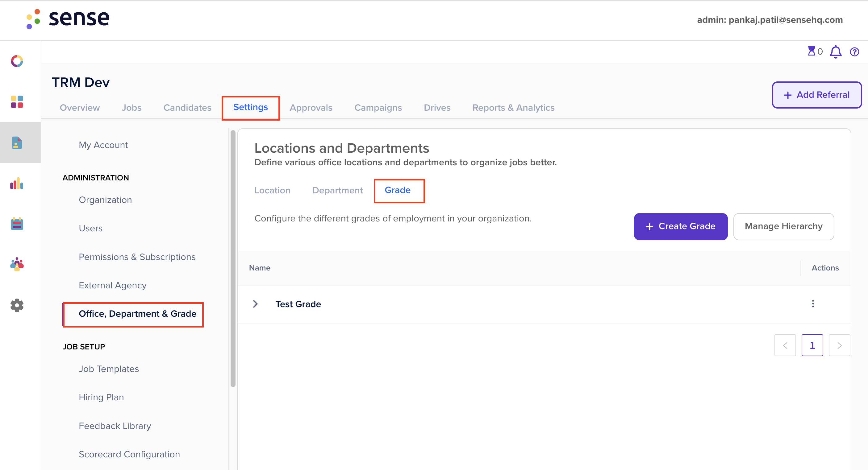The height and width of the screenshot is (470, 868).
Task: Open the notifications bell
Action: pos(835,52)
